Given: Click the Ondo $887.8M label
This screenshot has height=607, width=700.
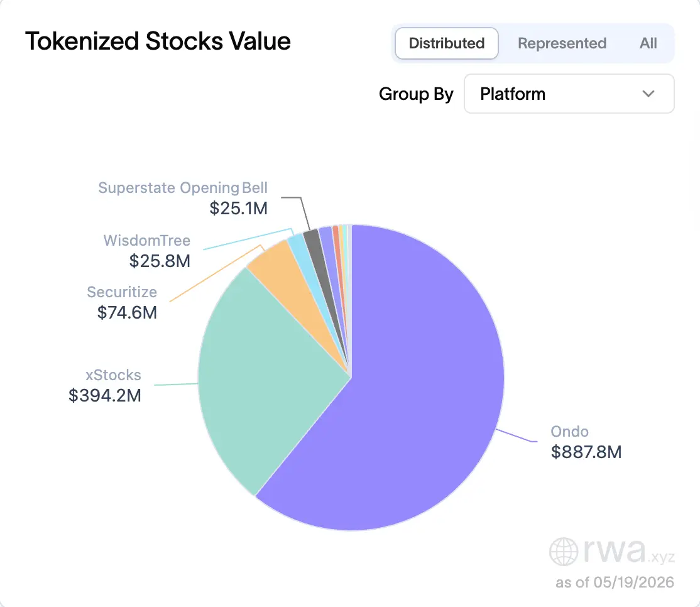Looking at the screenshot, I should (586, 442).
